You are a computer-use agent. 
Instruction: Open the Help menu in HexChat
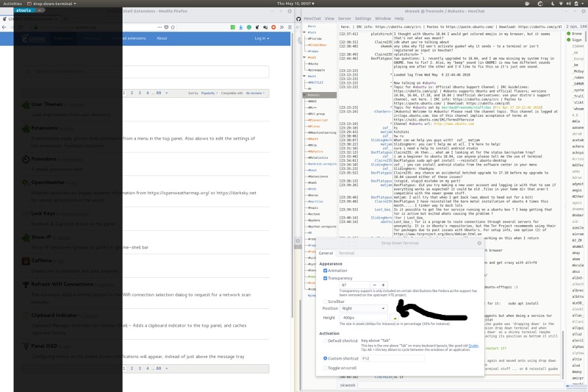pos(399,18)
